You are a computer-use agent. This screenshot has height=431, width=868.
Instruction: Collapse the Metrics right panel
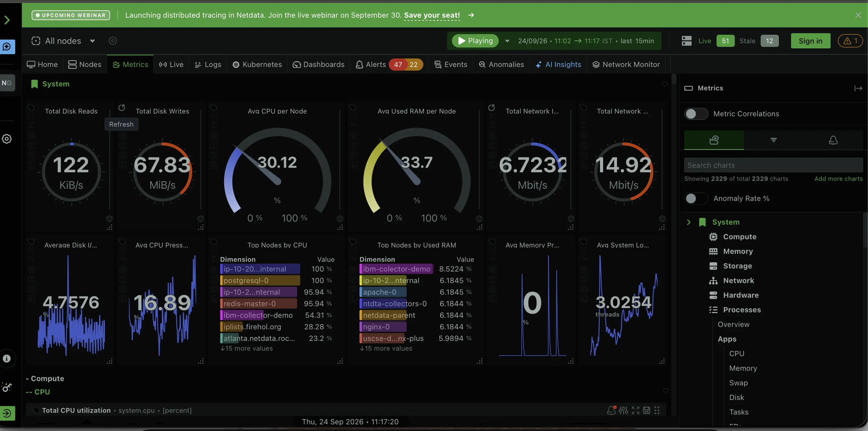point(858,88)
